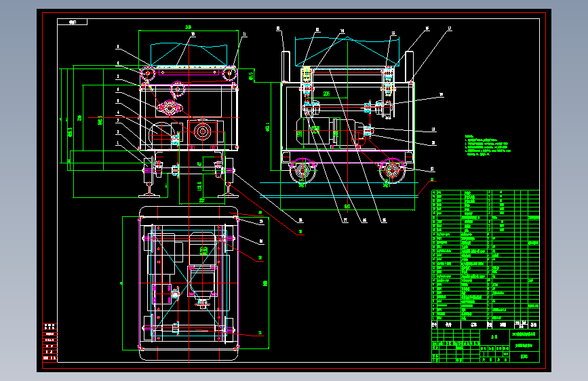This screenshot has height=381, width=588.
Task: Select part balloon number 17
Action: coord(450,28)
